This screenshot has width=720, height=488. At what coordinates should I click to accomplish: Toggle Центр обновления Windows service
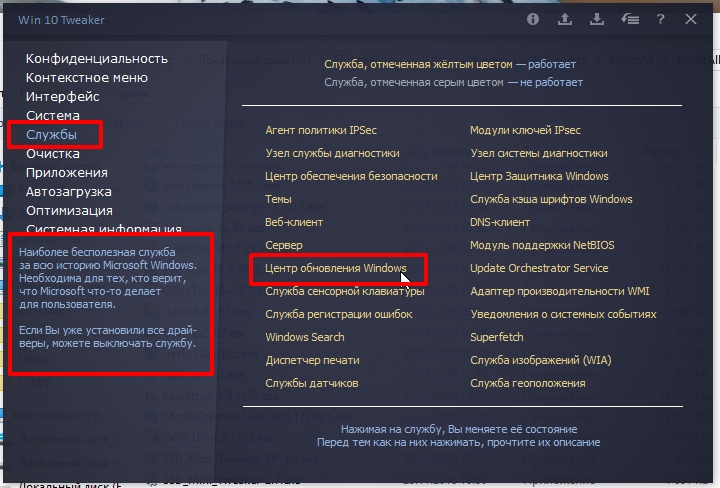pos(336,268)
